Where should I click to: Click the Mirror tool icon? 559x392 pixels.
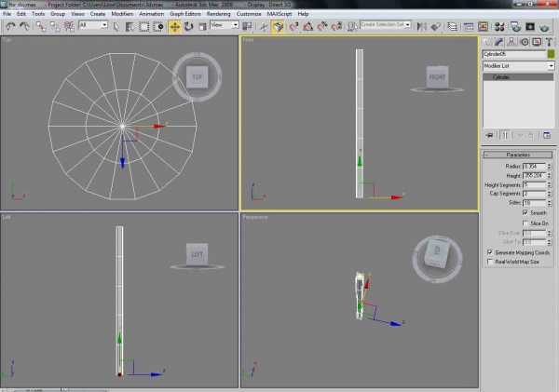point(422,27)
